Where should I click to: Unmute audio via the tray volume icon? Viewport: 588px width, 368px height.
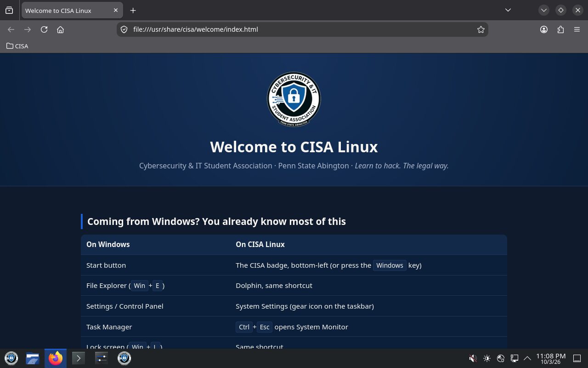[x=473, y=358]
